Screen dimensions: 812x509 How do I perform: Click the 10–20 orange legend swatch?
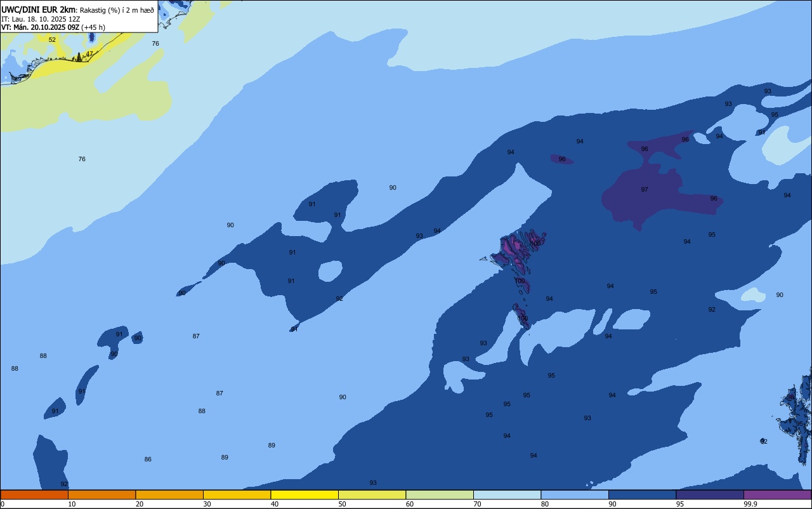click(x=101, y=494)
